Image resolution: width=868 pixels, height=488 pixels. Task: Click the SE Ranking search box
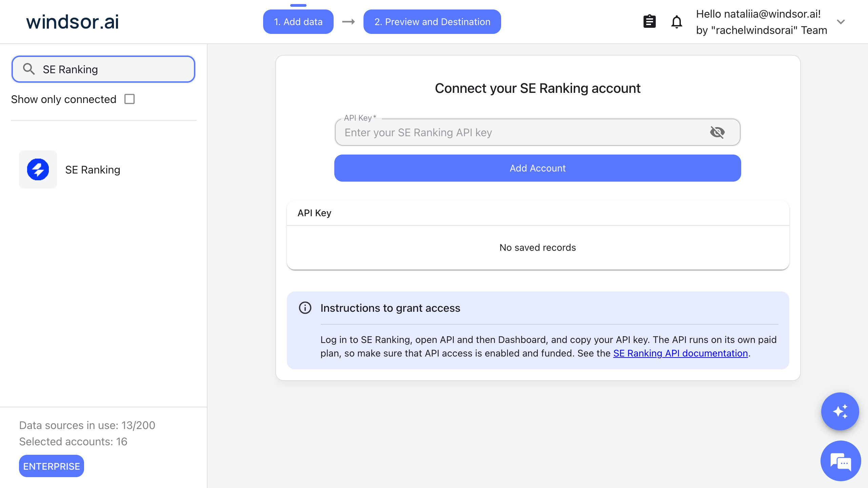(103, 69)
